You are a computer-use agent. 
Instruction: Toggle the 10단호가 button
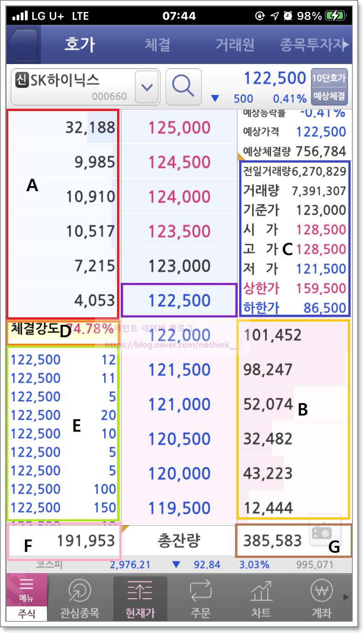coord(329,78)
